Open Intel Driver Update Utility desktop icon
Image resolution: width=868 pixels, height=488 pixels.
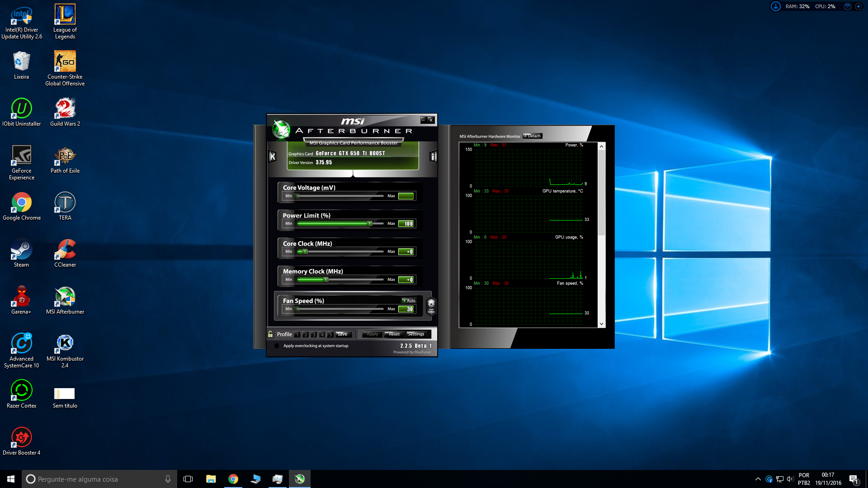click(21, 22)
